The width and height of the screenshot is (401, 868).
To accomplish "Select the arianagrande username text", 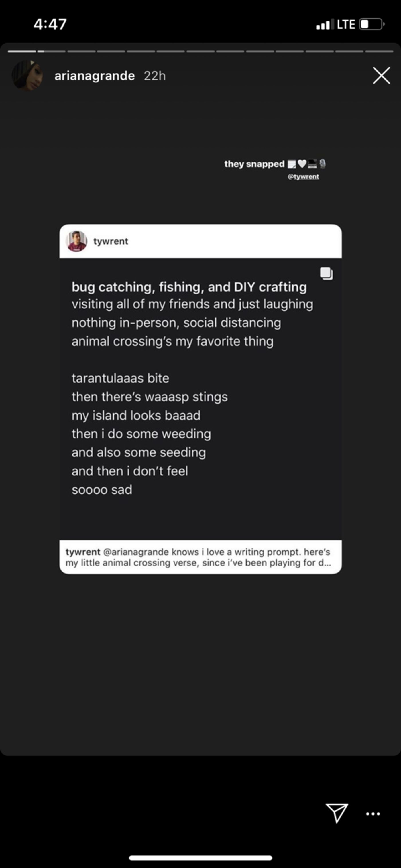I will coord(94,76).
